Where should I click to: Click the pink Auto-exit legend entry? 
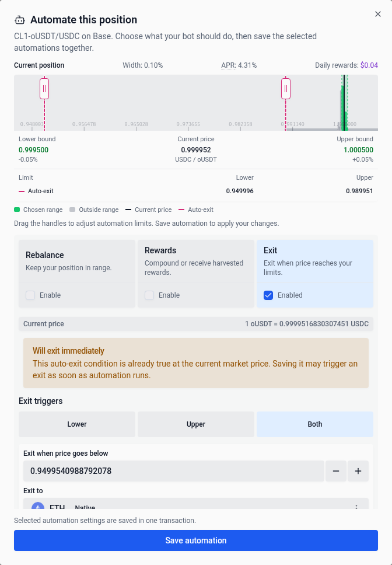(196, 210)
